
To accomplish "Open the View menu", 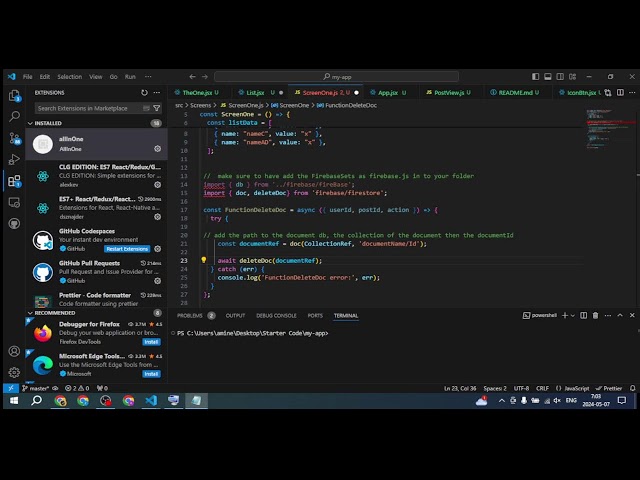I will (x=96, y=77).
